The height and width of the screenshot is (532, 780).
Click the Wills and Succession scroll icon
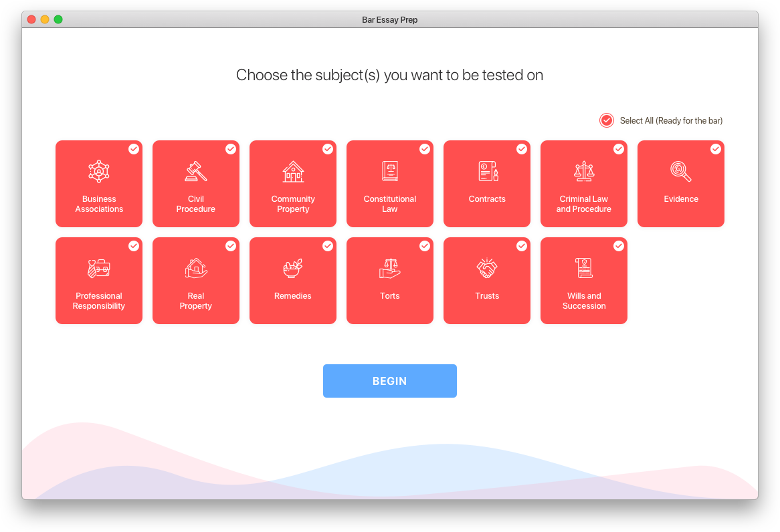click(584, 269)
